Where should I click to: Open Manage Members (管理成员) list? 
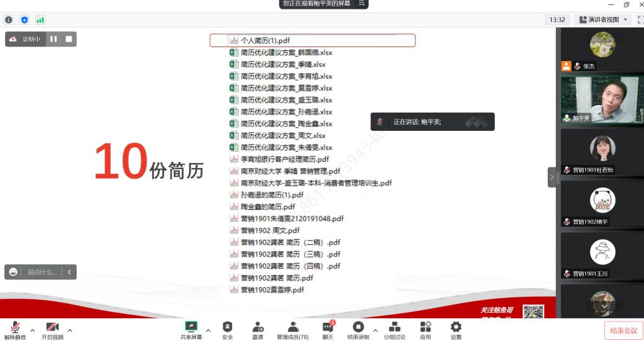coord(292,330)
